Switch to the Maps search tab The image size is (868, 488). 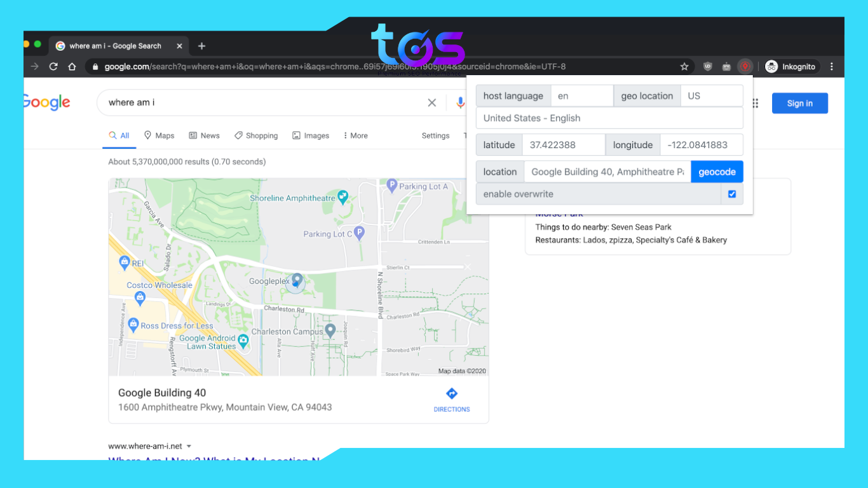[159, 135]
